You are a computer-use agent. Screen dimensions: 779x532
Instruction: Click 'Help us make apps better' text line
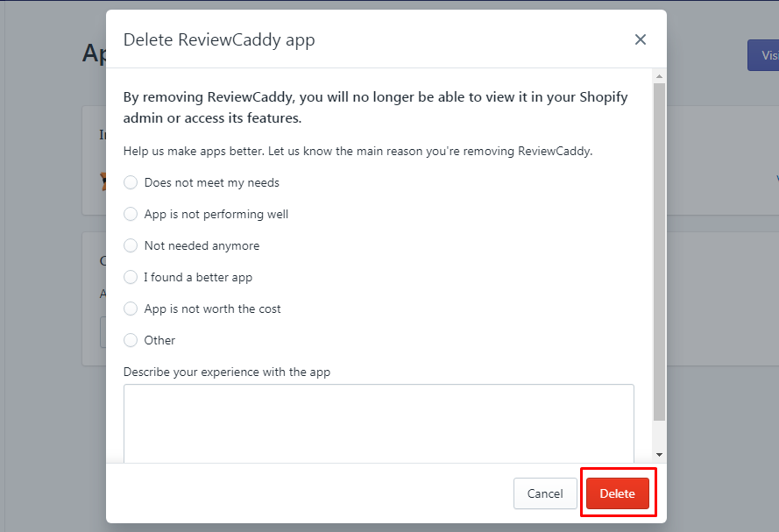coord(358,151)
